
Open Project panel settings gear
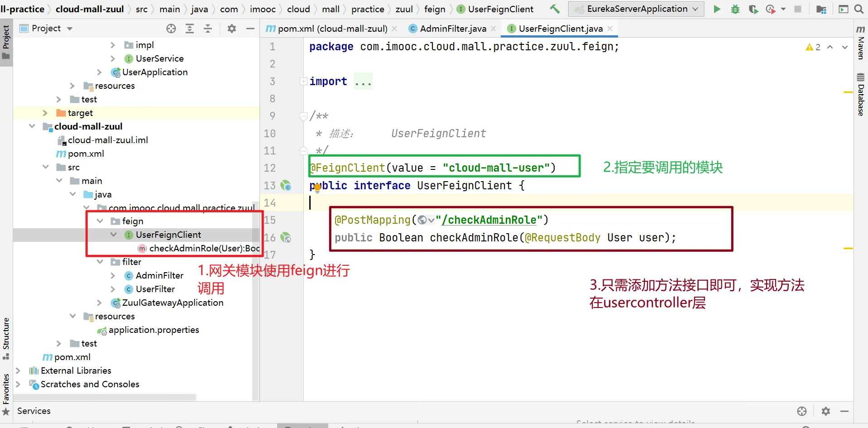[232, 29]
